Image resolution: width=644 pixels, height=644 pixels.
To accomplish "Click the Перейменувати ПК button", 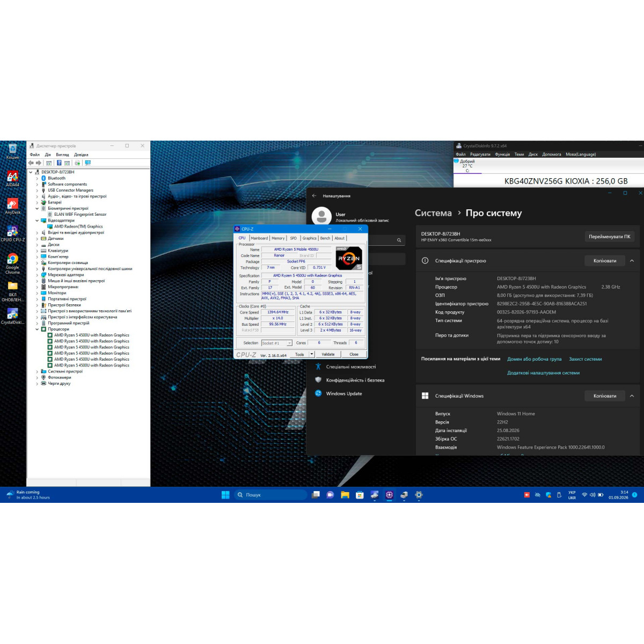I will click(x=610, y=237).
